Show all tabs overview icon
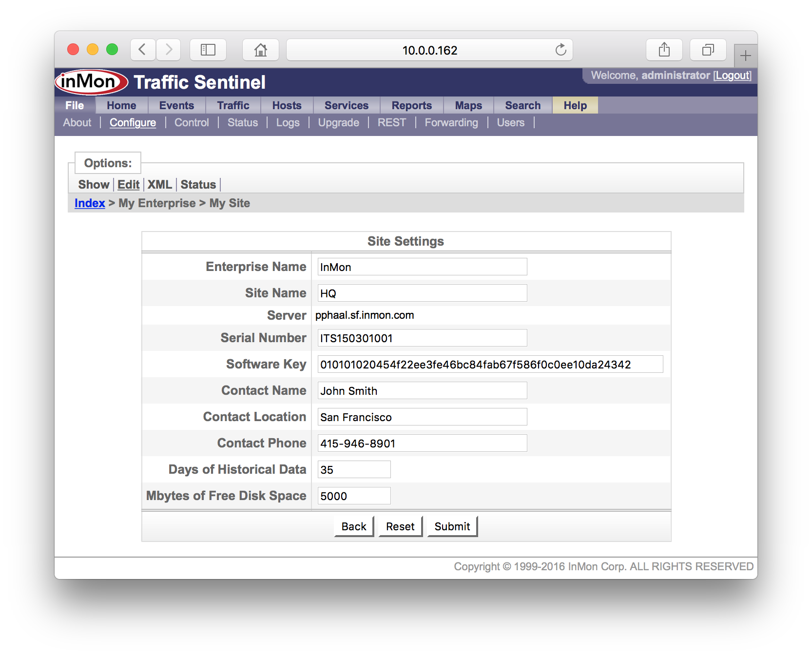This screenshot has width=812, height=657. click(x=708, y=50)
